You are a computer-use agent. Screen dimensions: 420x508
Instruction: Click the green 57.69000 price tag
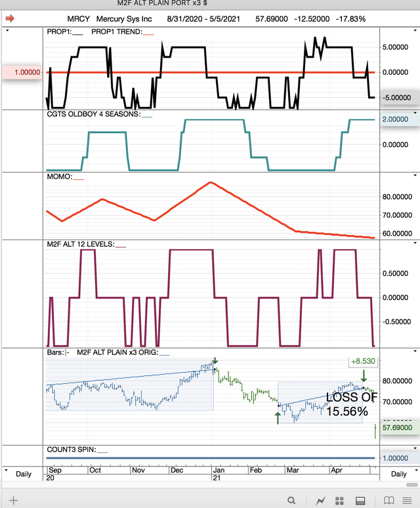tap(400, 428)
